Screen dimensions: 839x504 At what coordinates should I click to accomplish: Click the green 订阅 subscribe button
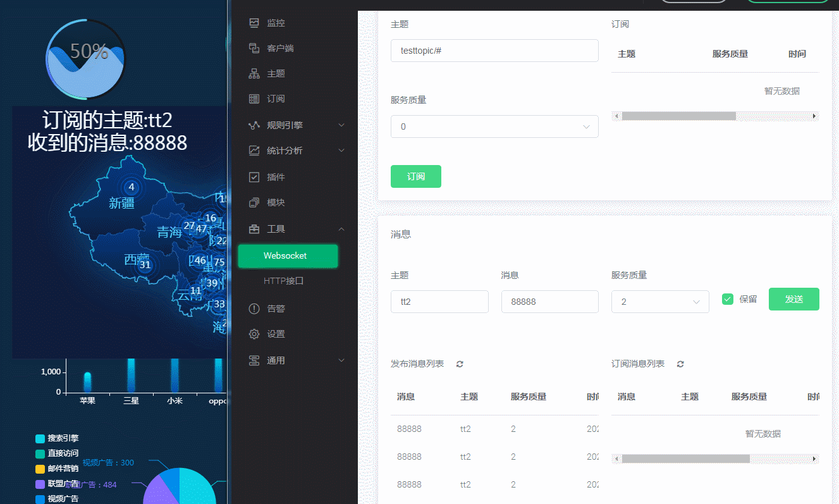pos(416,176)
